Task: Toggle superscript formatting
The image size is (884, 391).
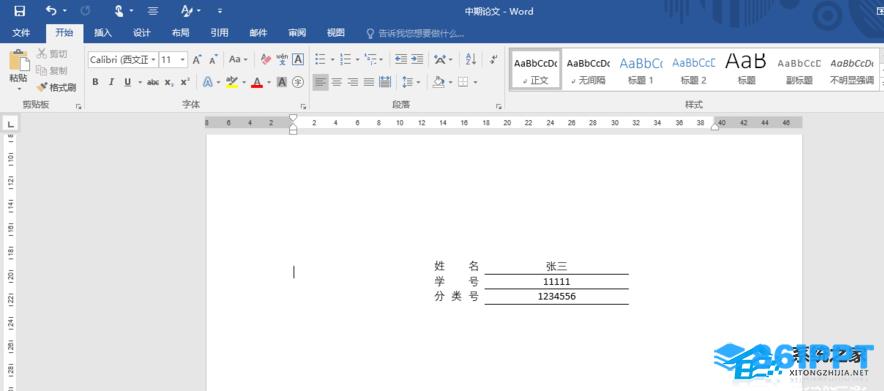Action: (185, 82)
